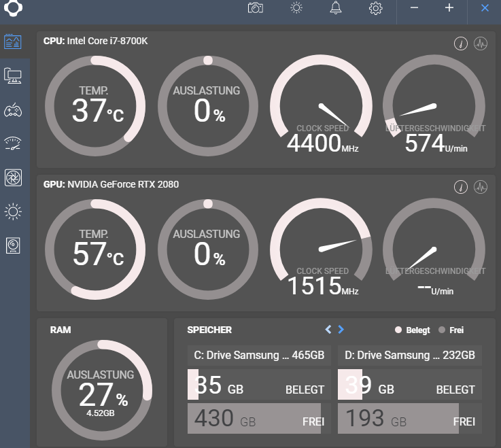
Task: Click the GPU Auslastung 0% gauge
Action: point(208,249)
